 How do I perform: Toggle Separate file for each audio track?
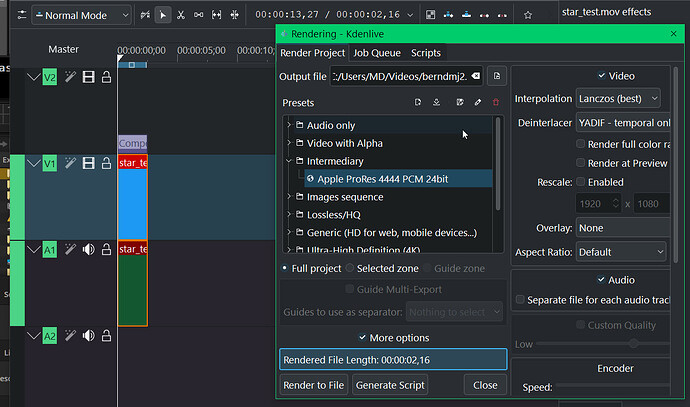pyautogui.click(x=520, y=300)
